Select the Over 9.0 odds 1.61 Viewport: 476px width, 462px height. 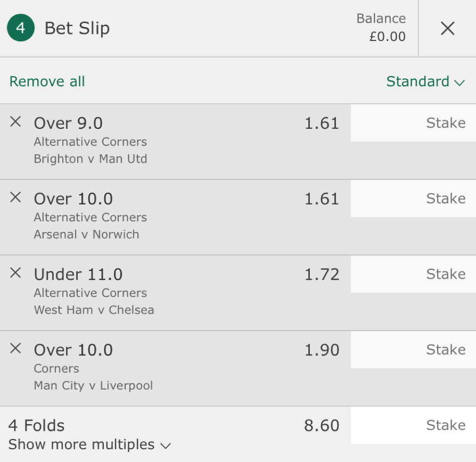tap(322, 123)
